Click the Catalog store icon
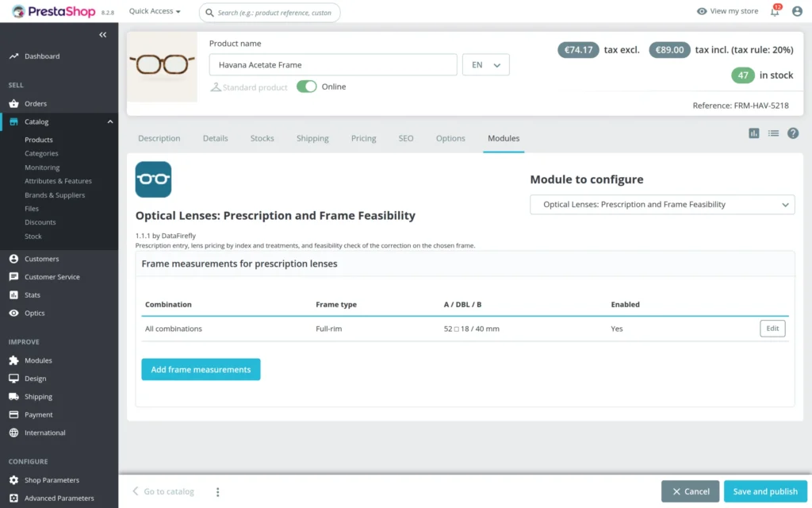The image size is (812, 508). (14, 121)
